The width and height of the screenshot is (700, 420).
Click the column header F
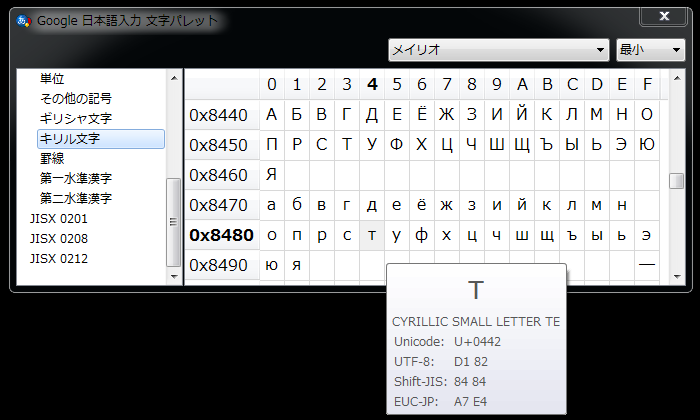pos(647,84)
